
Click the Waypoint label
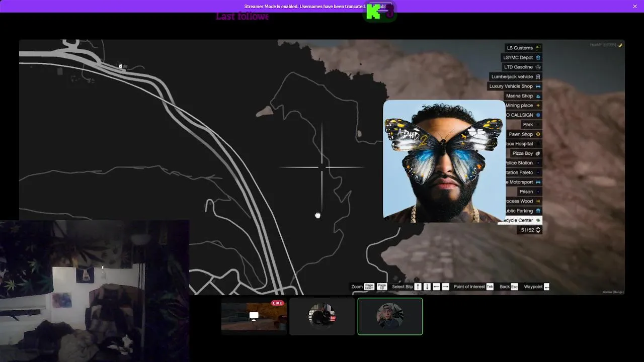coord(533,287)
